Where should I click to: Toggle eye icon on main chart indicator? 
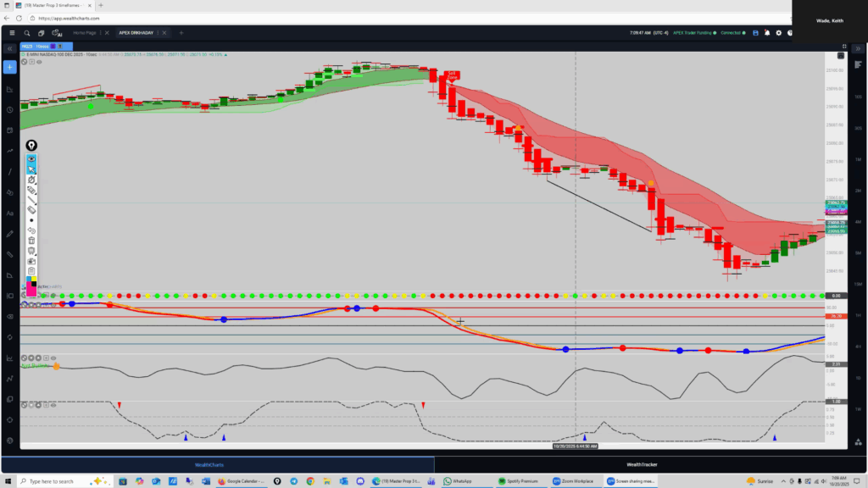point(40,61)
